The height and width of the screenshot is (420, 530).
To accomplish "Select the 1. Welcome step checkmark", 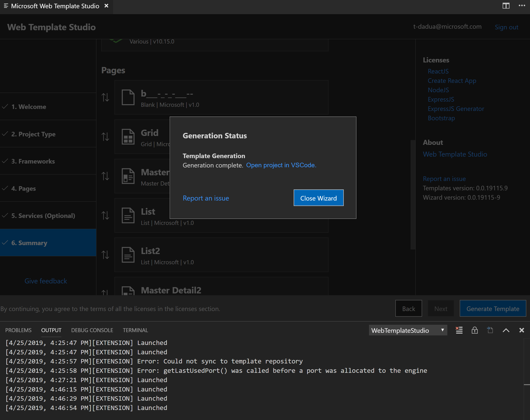I will pos(5,107).
